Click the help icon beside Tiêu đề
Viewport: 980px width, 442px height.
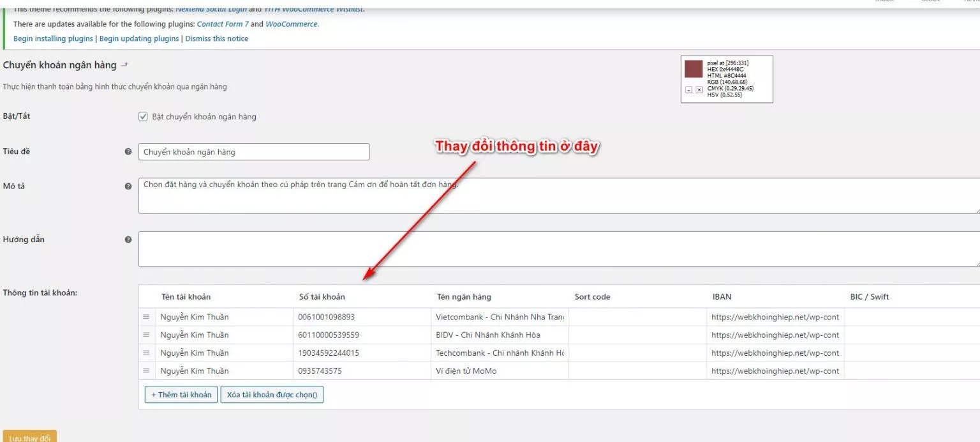pyautogui.click(x=128, y=151)
